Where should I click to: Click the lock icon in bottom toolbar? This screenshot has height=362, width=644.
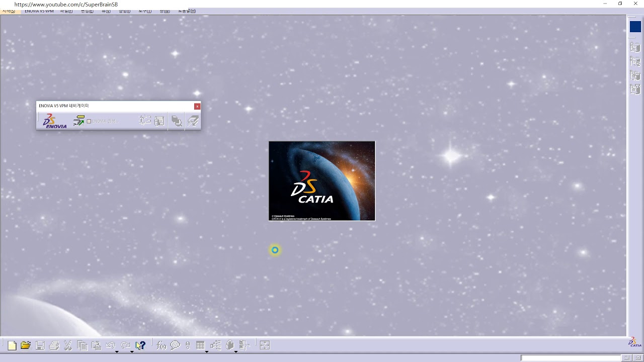click(x=230, y=345)
